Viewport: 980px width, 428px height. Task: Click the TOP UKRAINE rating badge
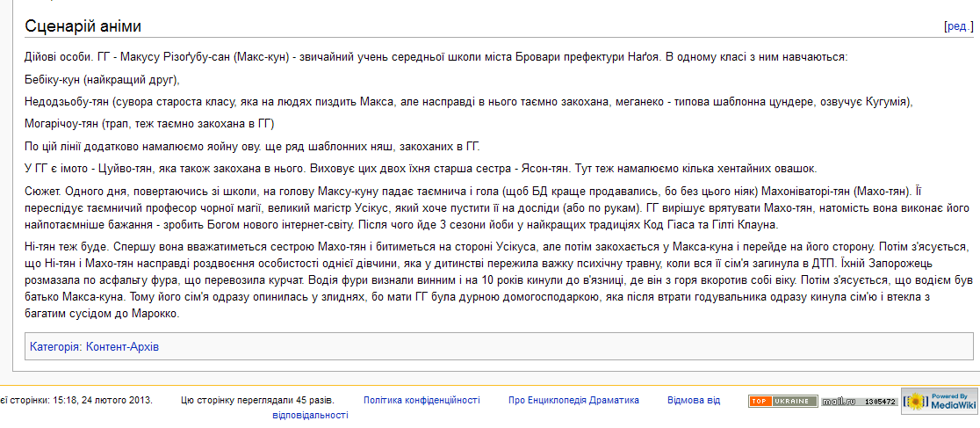click(782, 402)
